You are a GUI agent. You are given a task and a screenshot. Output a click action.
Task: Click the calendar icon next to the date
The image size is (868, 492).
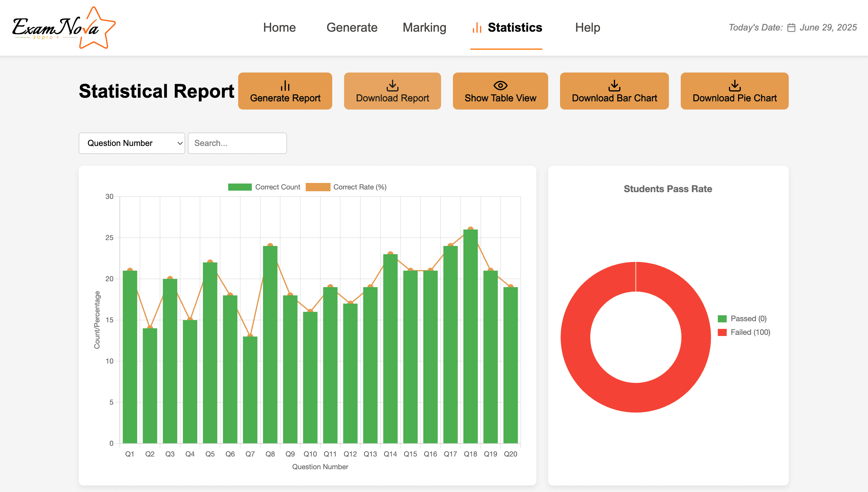(791, 28)
